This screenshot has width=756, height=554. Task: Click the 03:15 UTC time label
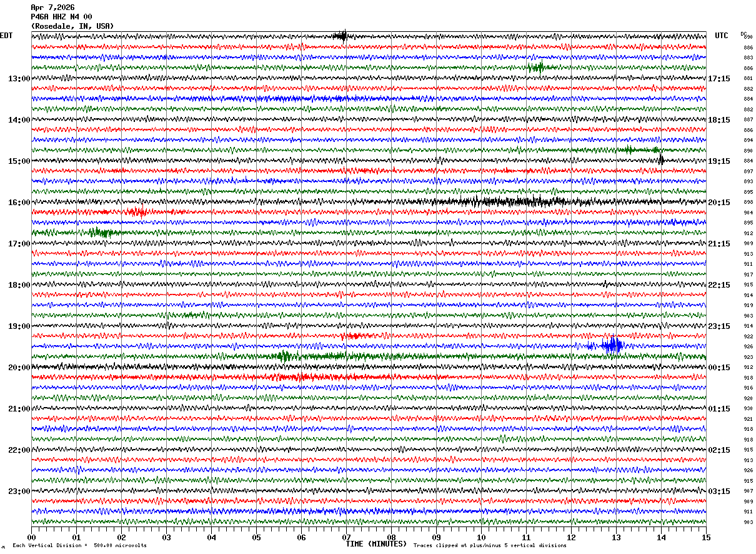(x=719, y=491)
